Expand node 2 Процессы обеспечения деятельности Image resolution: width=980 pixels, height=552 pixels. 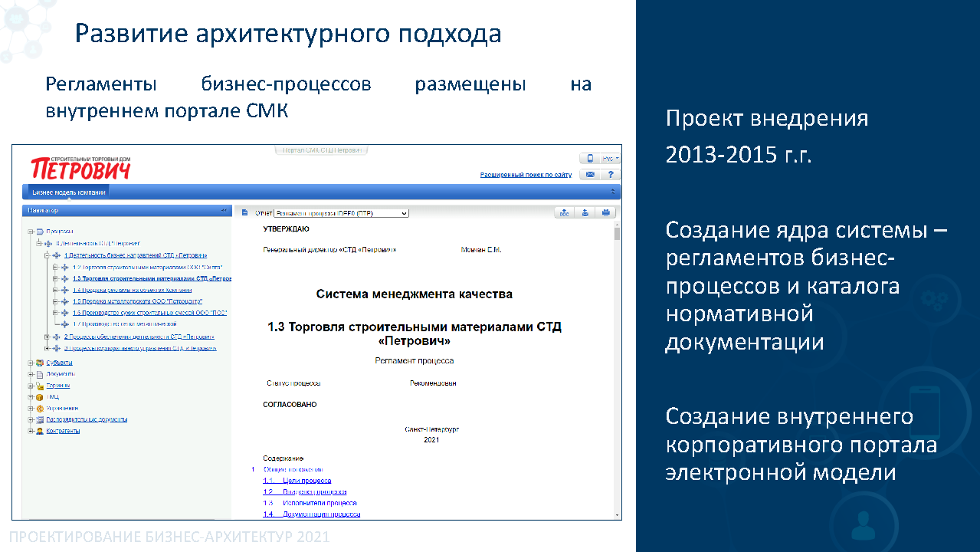pos(48,337)
